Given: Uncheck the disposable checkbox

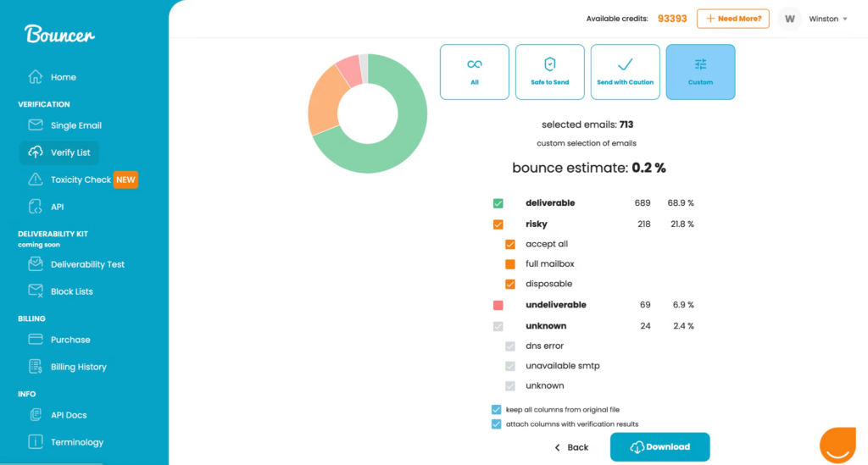Looking at the screenshot, I should pos(510,284).
